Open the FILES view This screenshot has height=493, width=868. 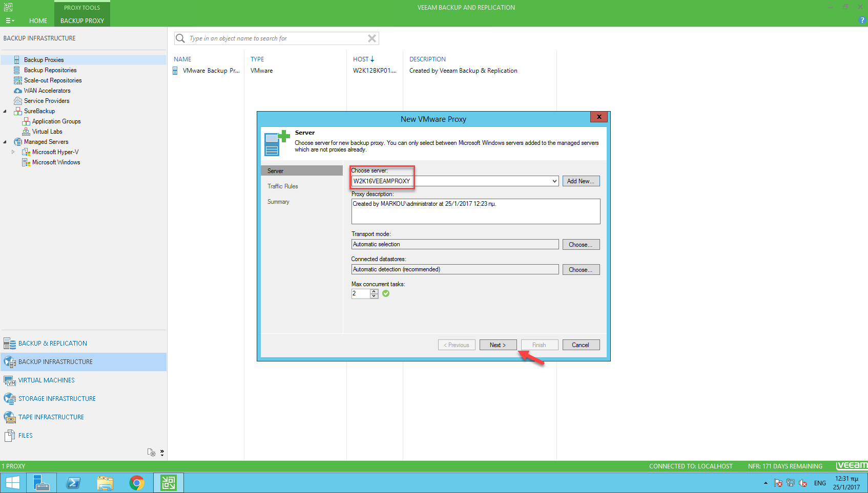click(84, 436)
